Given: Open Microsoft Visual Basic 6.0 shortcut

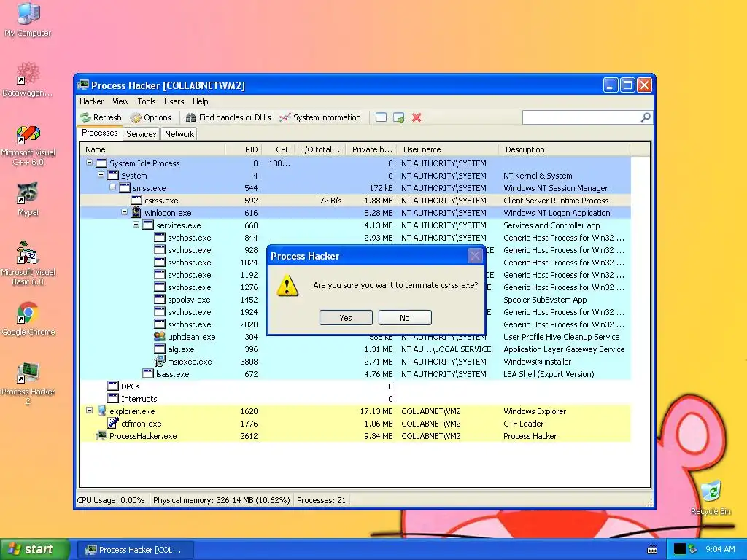Looking at the screenshot, I should coord(28,263).
